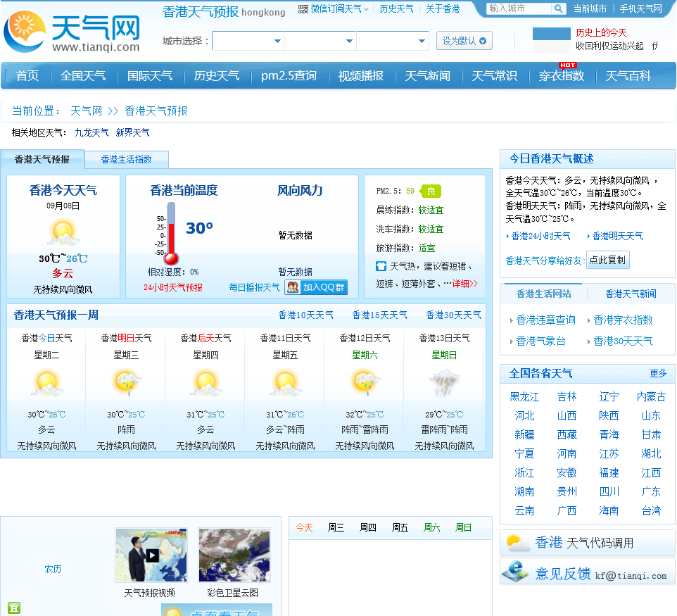Viewport: 677px width, 616px height.
Task: Open the 国际天气 nav item
Action: [x=150, y=76]
